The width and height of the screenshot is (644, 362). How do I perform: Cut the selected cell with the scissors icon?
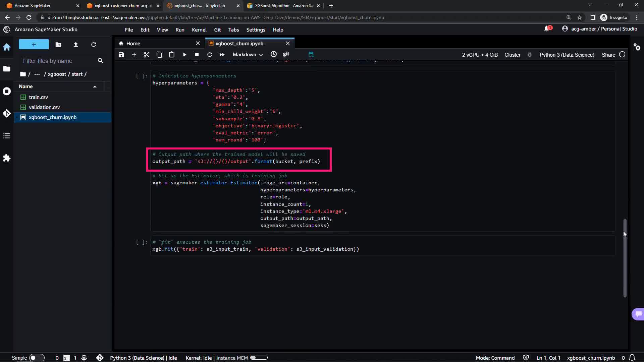146,55
